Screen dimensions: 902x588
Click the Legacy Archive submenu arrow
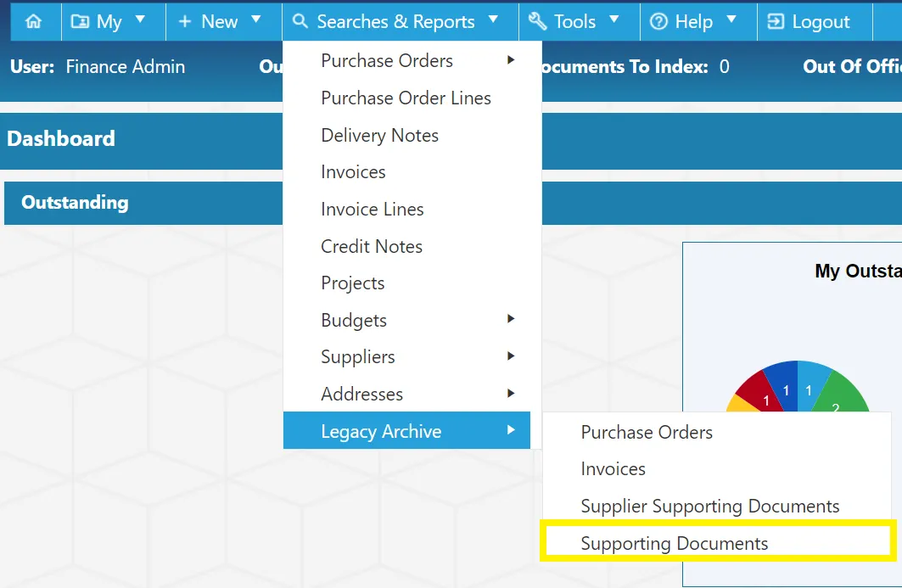(x=510, y=430)
